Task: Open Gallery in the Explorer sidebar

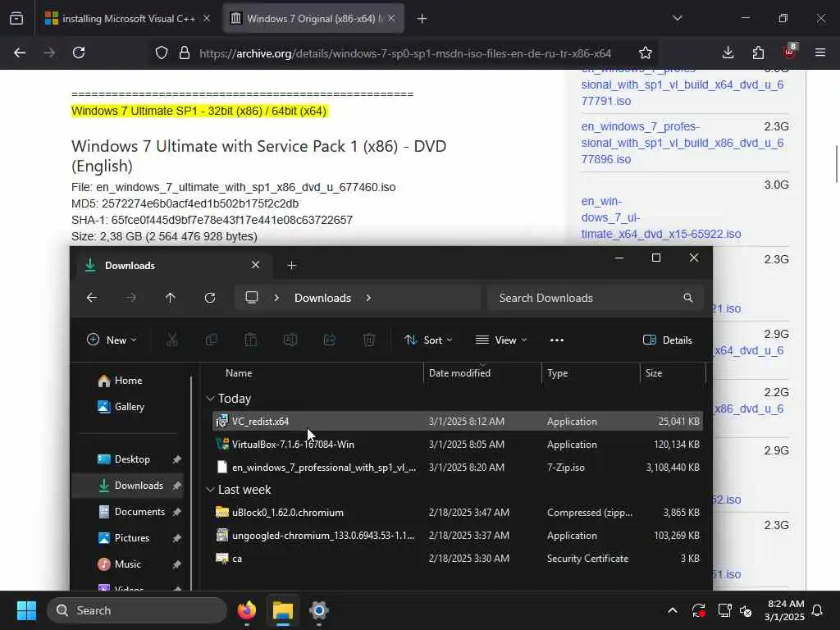Action: [127, 407]
